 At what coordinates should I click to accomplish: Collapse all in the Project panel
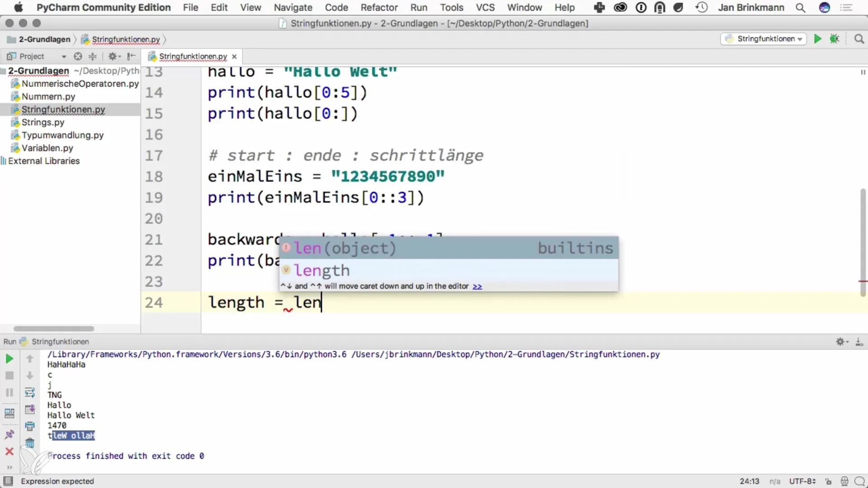[x=93, y=56]
